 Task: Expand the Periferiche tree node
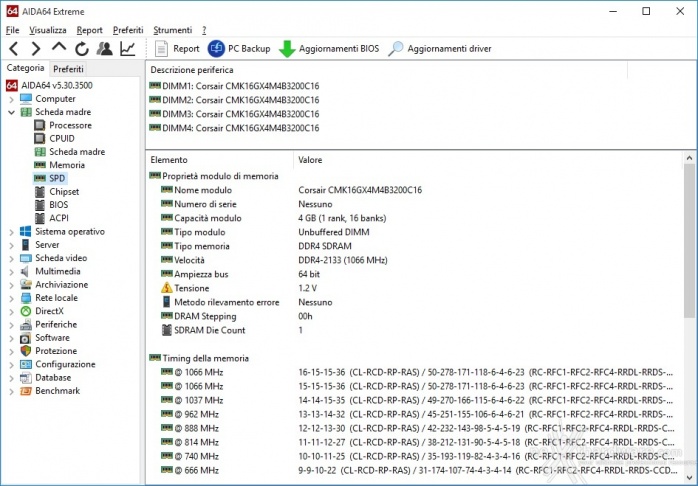pyautogui.click(x=12, y=325)
